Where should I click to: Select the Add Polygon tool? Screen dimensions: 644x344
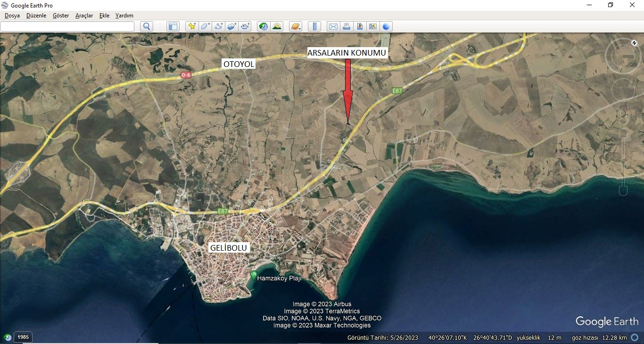(x=205, y=26)
